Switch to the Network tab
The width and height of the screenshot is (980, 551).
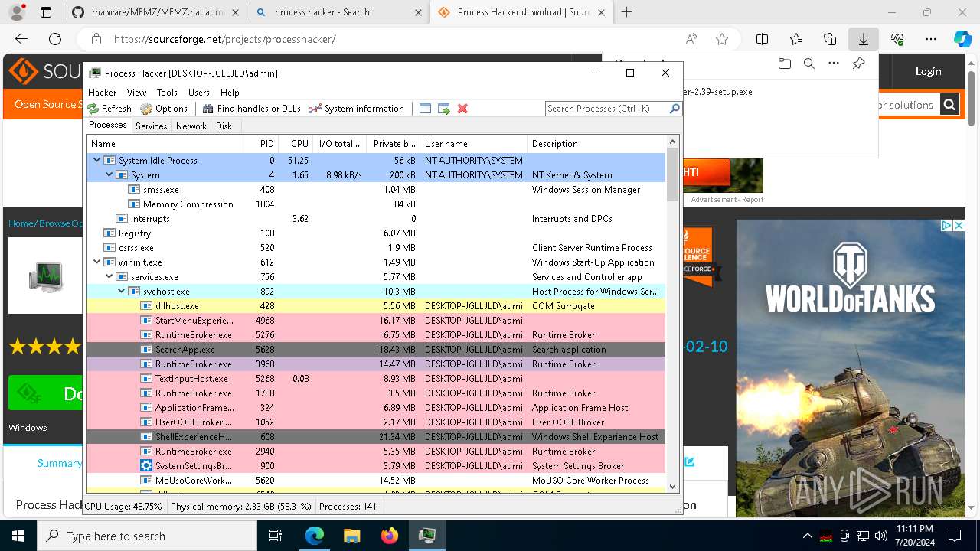pos(191,126)
